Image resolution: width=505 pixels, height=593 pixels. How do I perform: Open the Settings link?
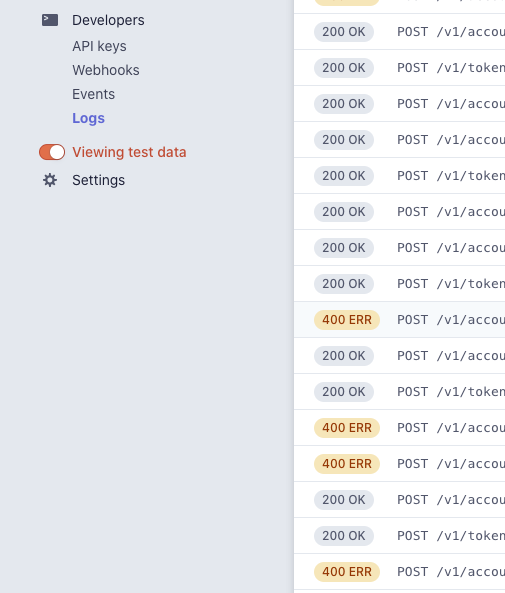pos(98,180)
